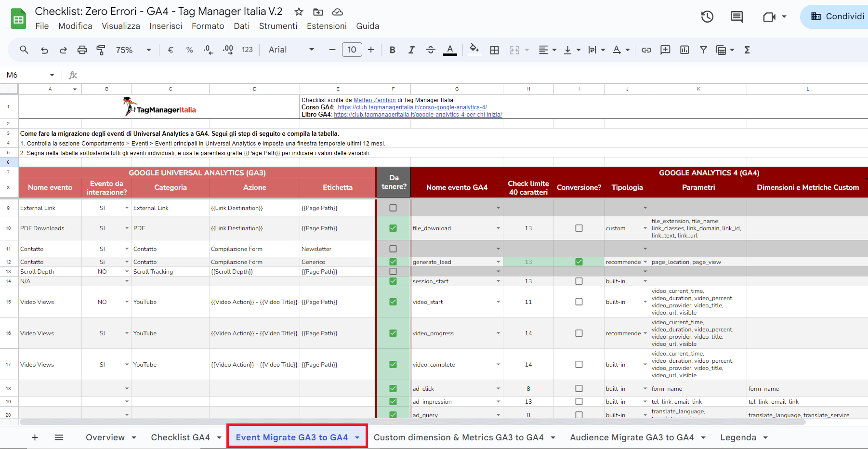
Task: Insert link from toolbar
Action: click(646, 50)
